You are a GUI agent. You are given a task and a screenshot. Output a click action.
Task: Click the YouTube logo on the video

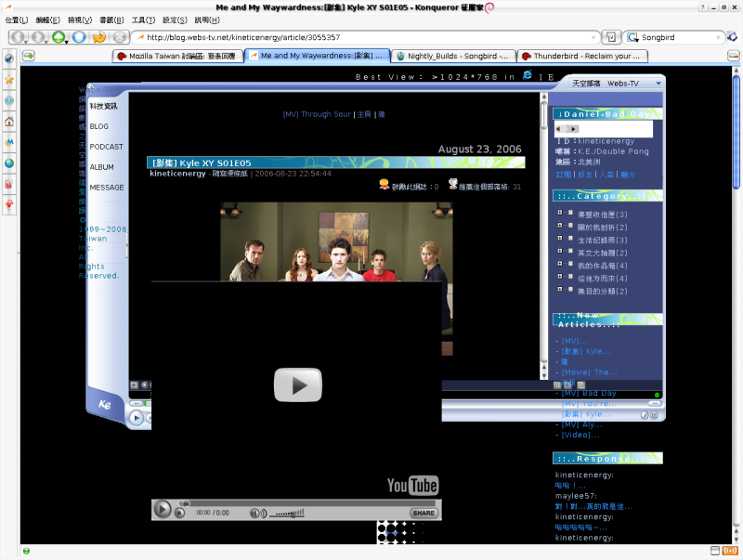(411, 486)
